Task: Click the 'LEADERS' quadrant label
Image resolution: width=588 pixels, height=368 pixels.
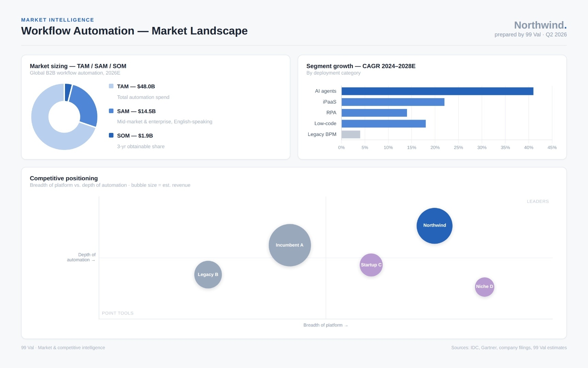Action: pos(538,201)
